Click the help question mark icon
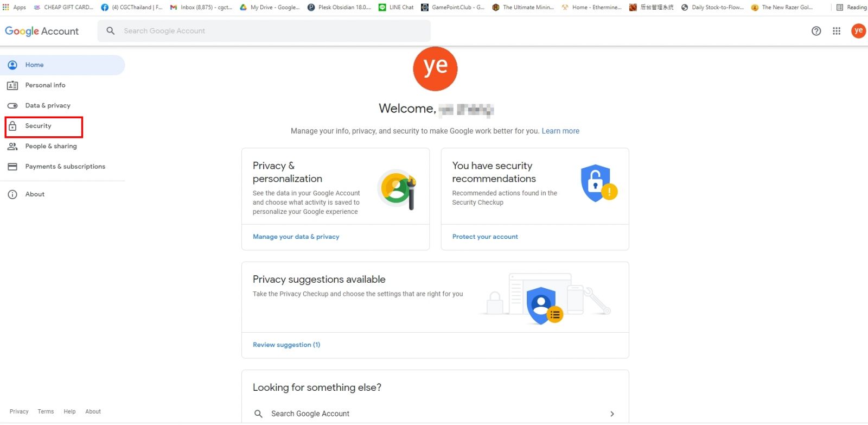Image resolution: width=868 pixels, height=425 pixels. click(816, 31)
